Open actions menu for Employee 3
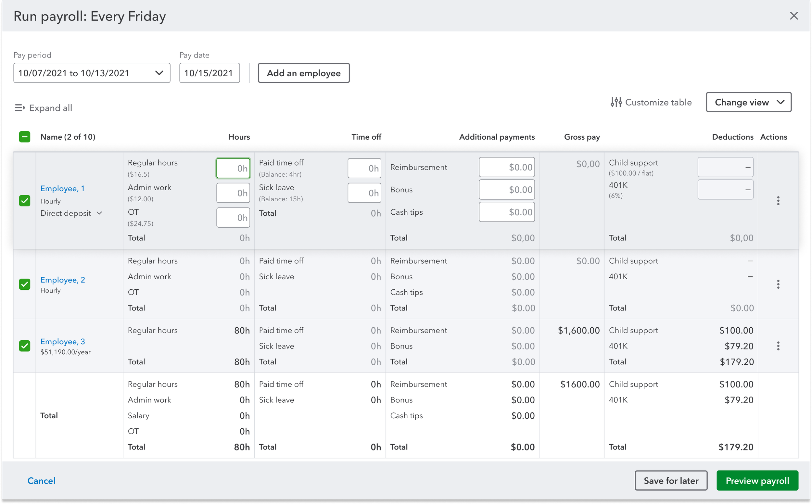This screenshot has width=812, height=504. (778, 346)
